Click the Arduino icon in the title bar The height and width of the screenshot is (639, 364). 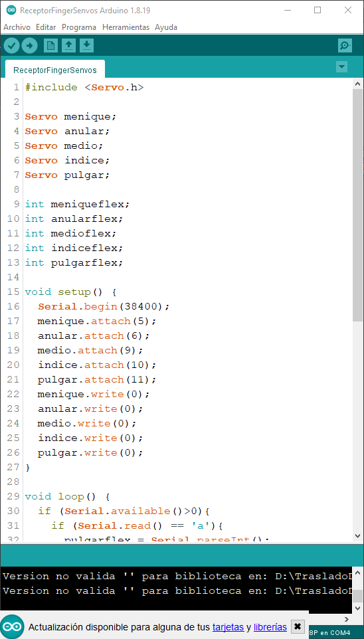(11, 10)
